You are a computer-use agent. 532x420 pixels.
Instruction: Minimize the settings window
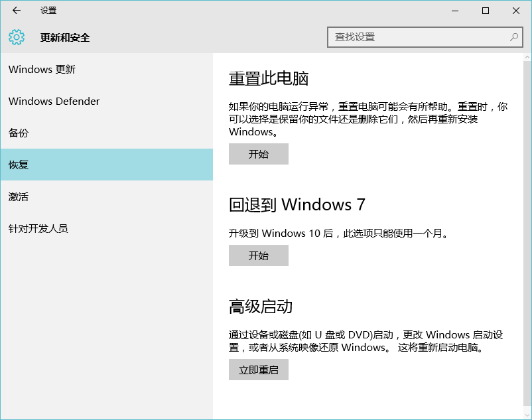pos(455,11)
